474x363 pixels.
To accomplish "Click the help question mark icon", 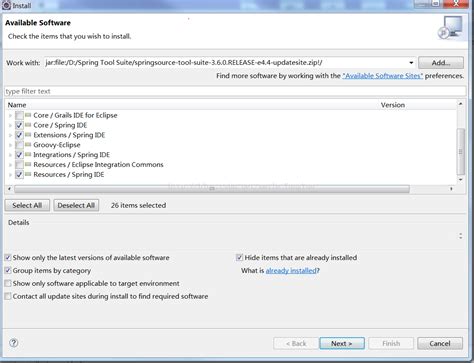I will click(x=14, y=343).
